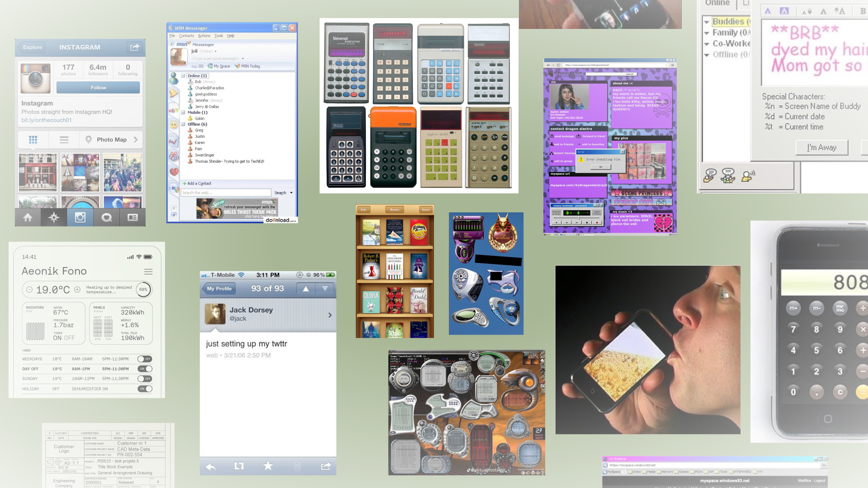
Task: Collapse the Mobile (1) contact group
Action: click(x=183, y=112)
